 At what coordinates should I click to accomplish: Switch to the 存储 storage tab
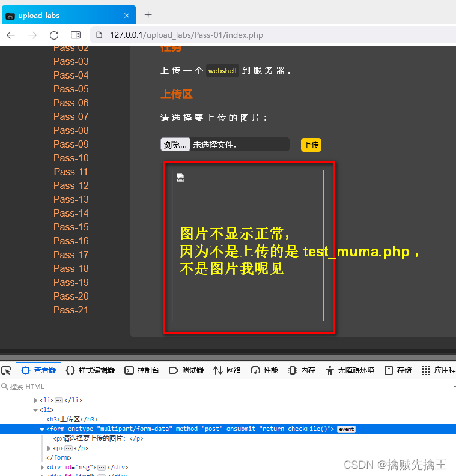(398, 370)
